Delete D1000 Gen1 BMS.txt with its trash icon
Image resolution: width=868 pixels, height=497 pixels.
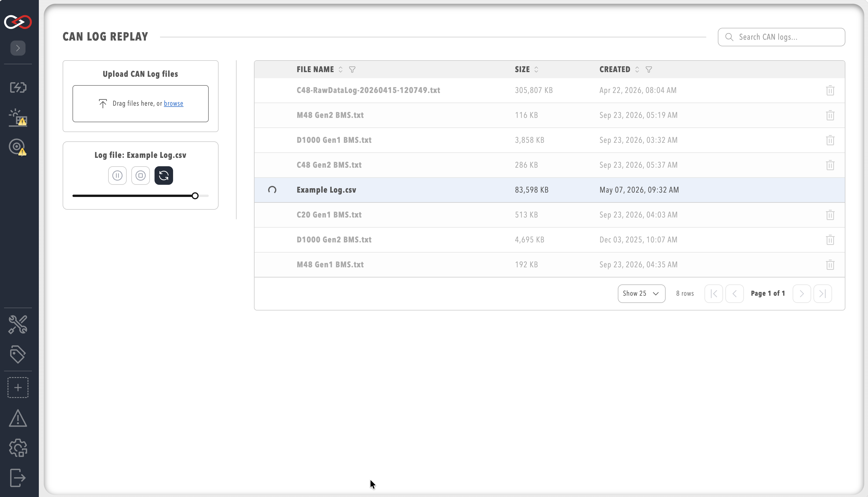[x=830, y=140]
